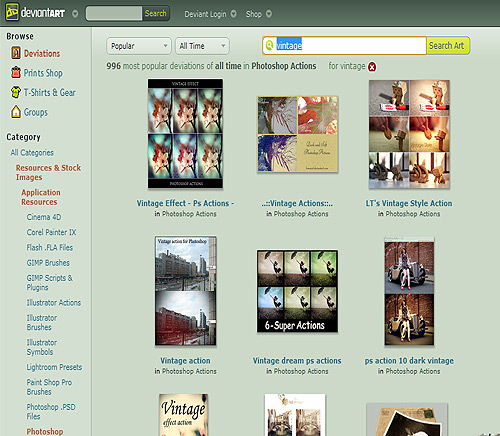This screenshot has height=436, width=500.
Task: Open Vintage dream ps actions link
Action: point(297,361)
